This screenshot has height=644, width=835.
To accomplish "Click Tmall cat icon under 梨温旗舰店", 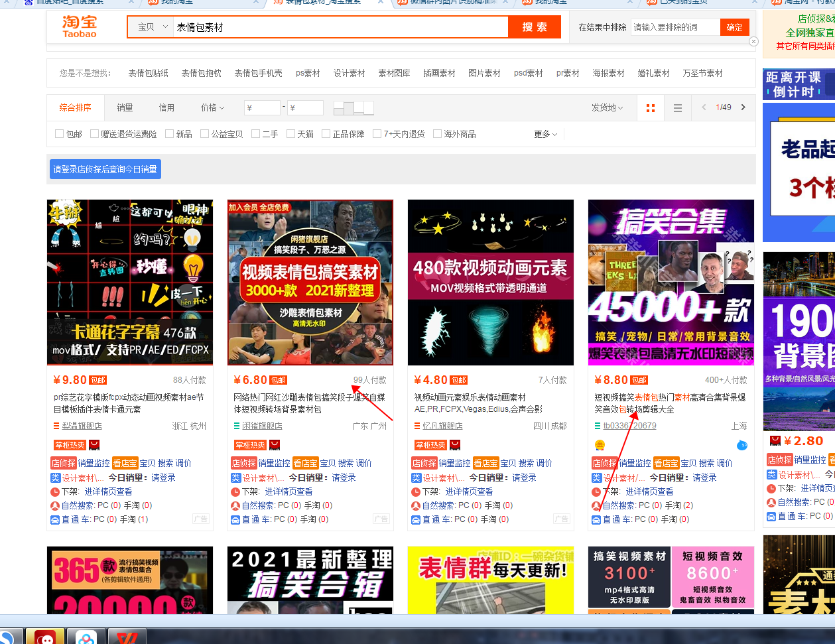I will [95, 445].
